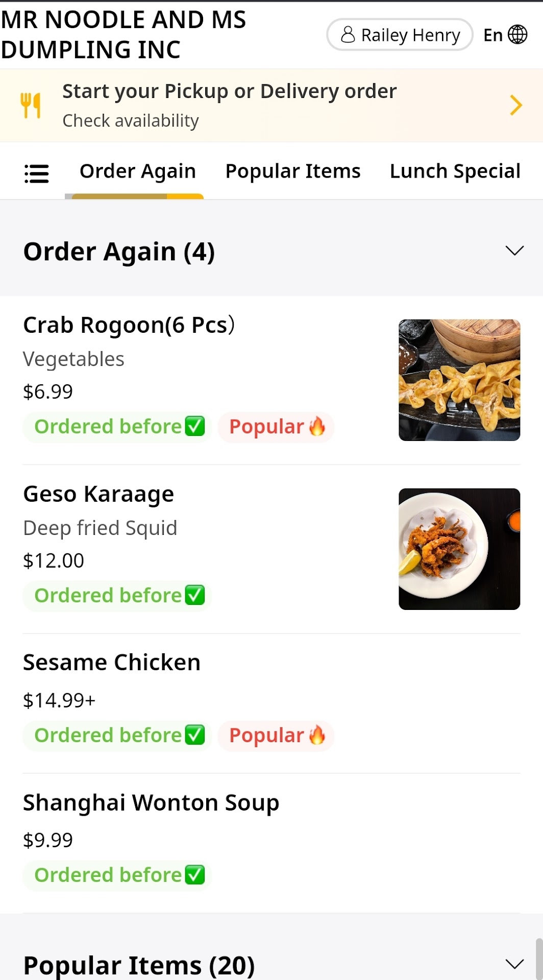Select the Order Again tab

(138, 171)
